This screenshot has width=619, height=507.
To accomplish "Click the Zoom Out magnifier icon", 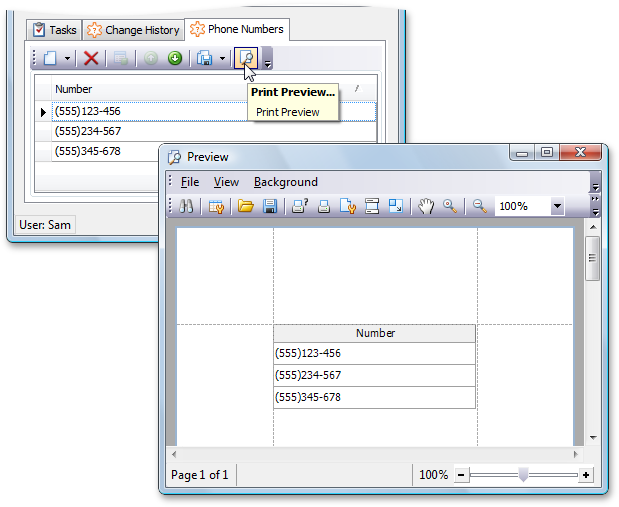I will [480, 206].
